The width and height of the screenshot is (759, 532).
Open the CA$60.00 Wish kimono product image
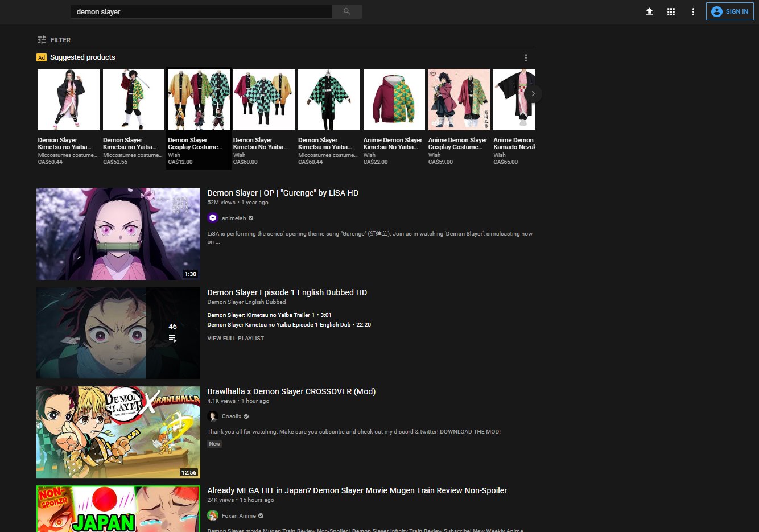263,100
